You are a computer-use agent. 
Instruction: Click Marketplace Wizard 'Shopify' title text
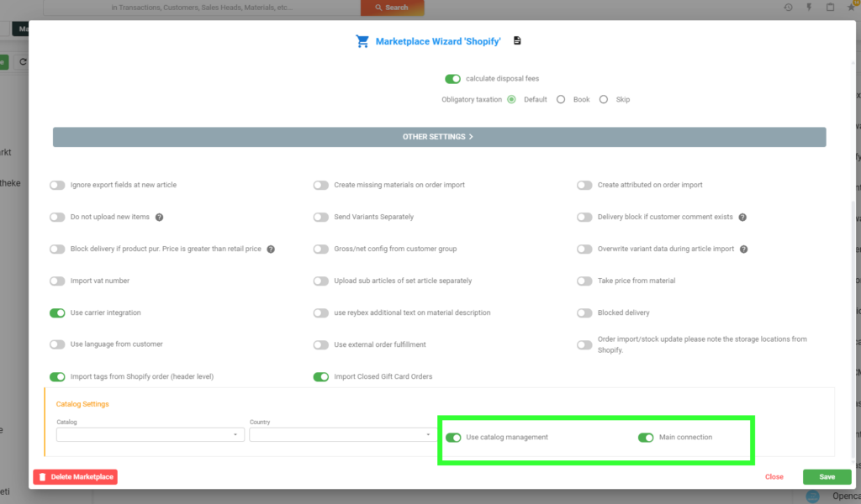click(437, 41)
